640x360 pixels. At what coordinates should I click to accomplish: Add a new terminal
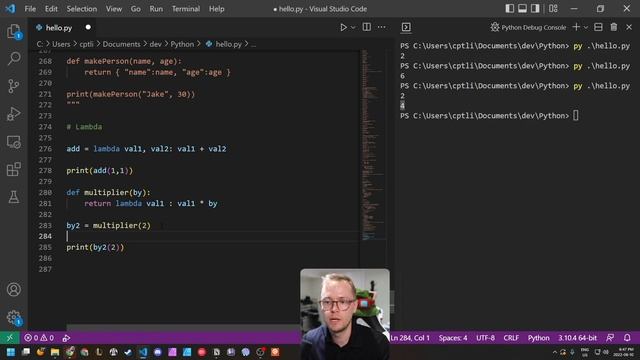[x=576, y=27]
